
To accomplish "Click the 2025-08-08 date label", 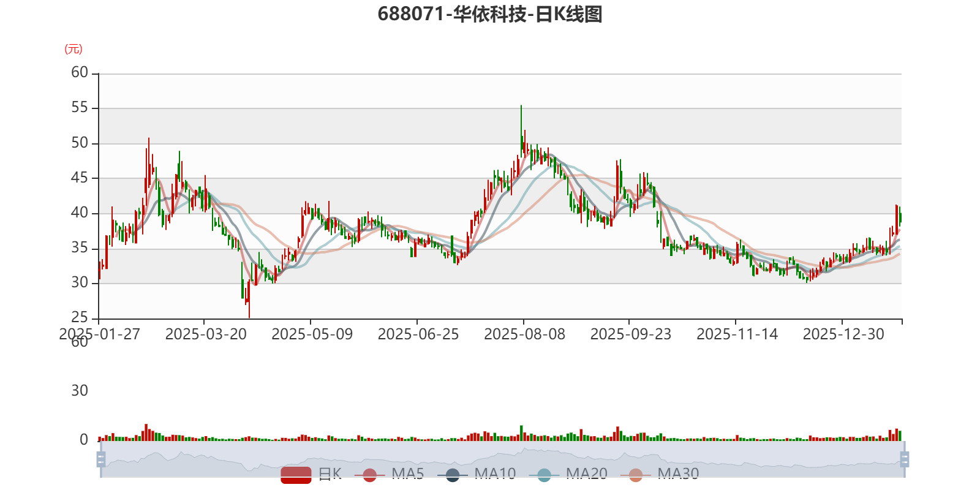I will (525, 334).
